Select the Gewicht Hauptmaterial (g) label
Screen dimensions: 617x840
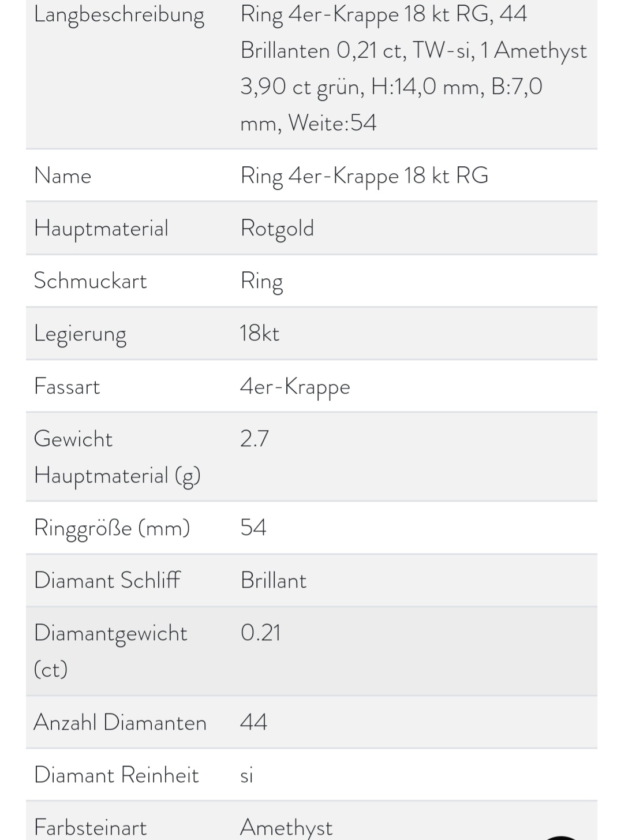117,457
